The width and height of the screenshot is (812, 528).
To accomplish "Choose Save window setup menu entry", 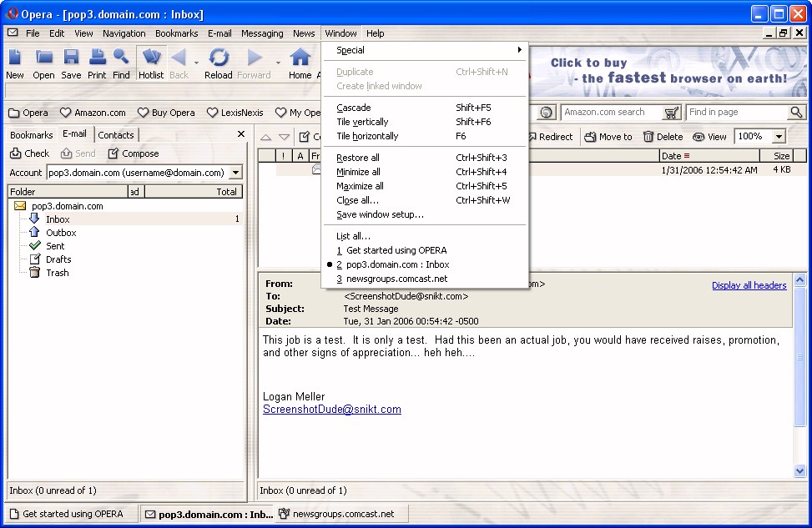I will coord(425,214).
